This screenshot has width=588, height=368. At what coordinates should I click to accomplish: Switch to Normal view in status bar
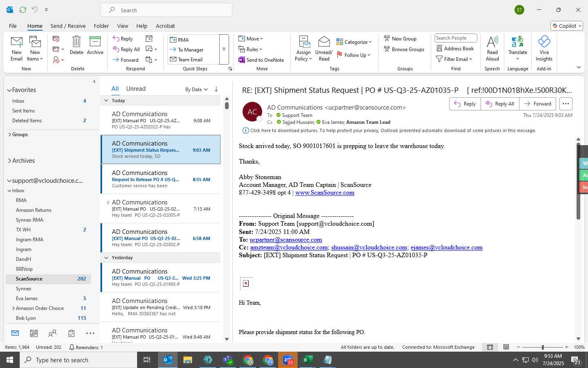click(490, 347)
